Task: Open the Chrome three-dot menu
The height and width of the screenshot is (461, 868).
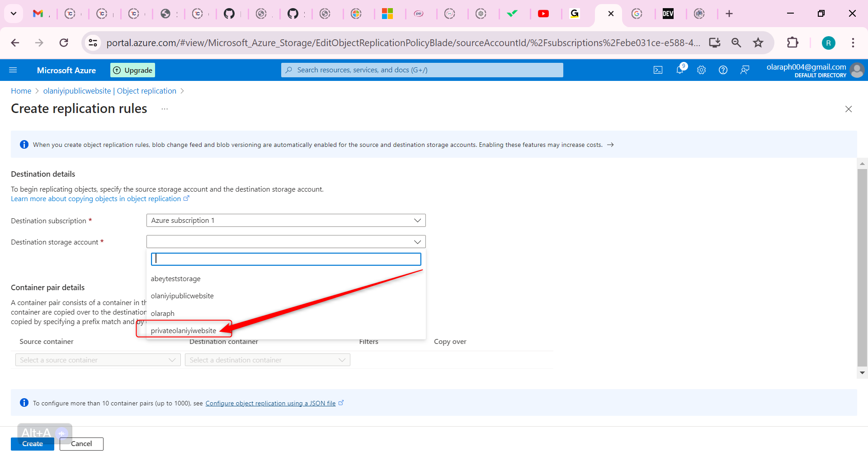Action: 853,43
